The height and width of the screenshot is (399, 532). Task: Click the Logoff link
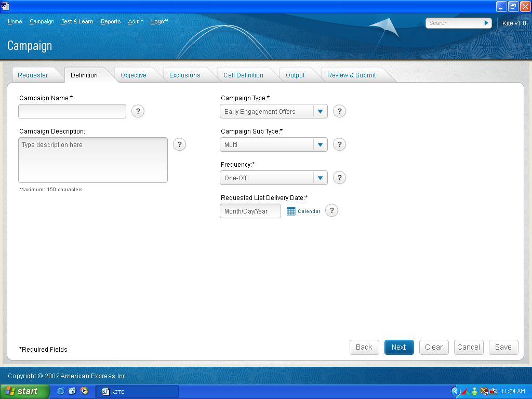(159, 22)
